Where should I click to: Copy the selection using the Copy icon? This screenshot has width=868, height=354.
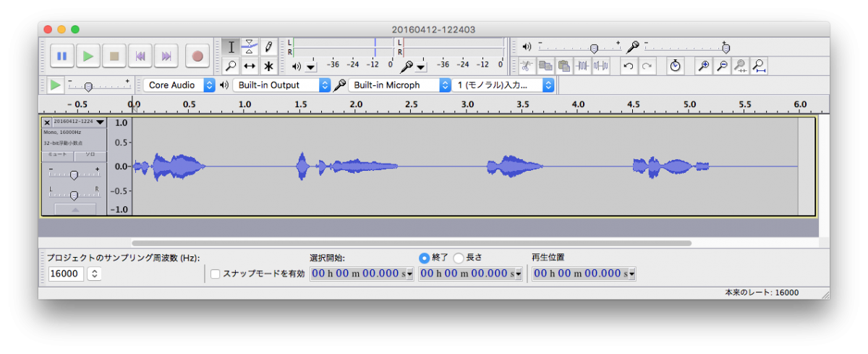click(545, 66)
